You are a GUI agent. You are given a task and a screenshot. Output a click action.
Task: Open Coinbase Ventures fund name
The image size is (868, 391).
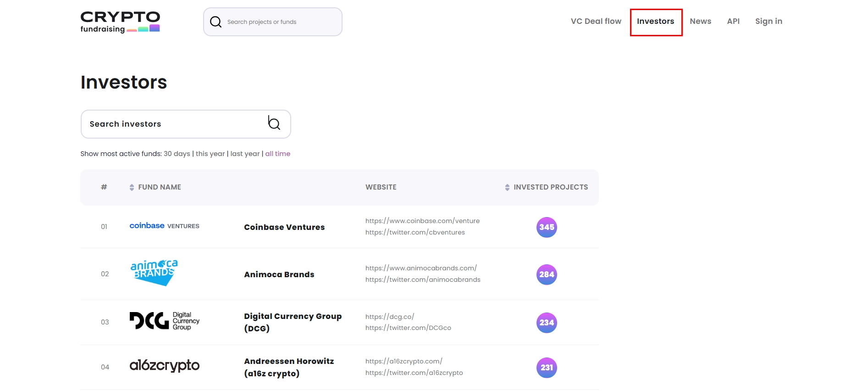point(284,227)
